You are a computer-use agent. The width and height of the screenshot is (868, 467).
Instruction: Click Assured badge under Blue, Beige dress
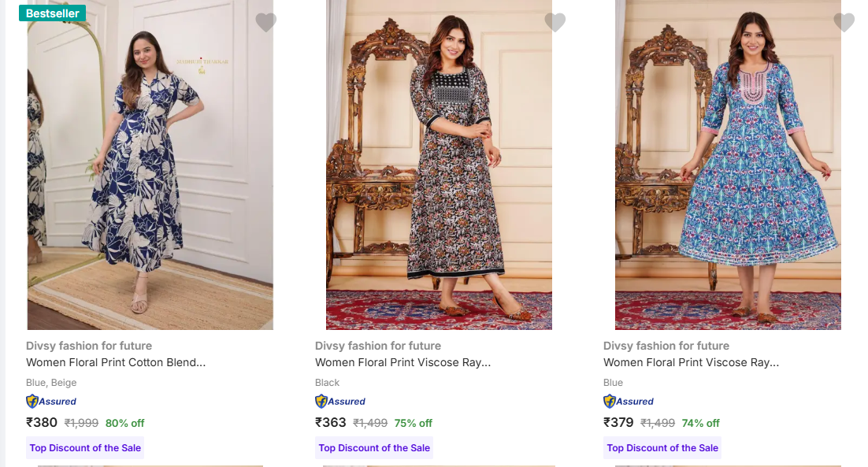tap(52, 402)
